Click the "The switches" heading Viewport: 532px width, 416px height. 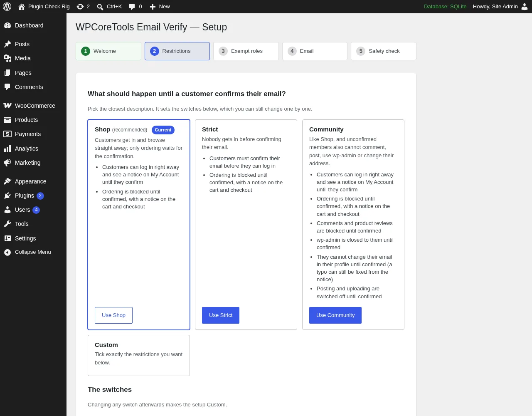(110, 389)
